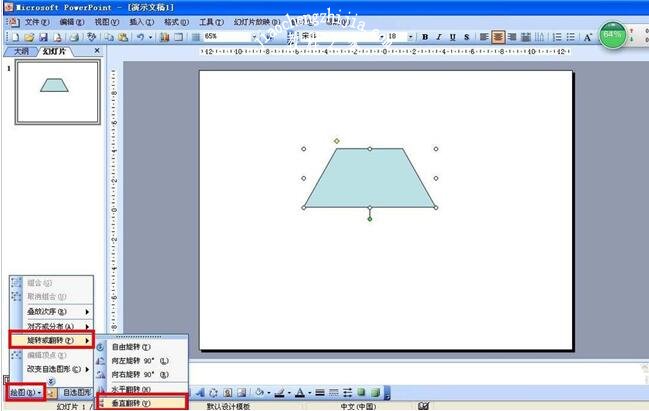Screen dimensions: 649x411
Task: Click the spelling status icon in status bar
Action: click(x=423, y=406)
